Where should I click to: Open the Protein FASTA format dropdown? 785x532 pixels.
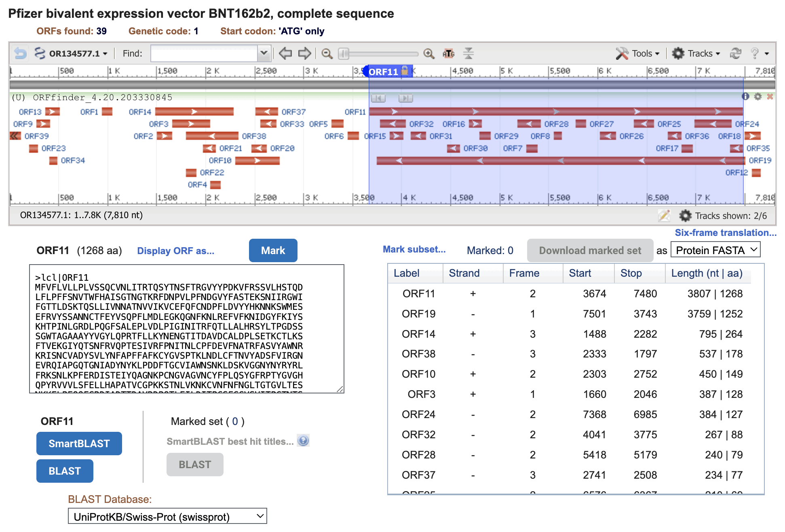click(715, 250)
